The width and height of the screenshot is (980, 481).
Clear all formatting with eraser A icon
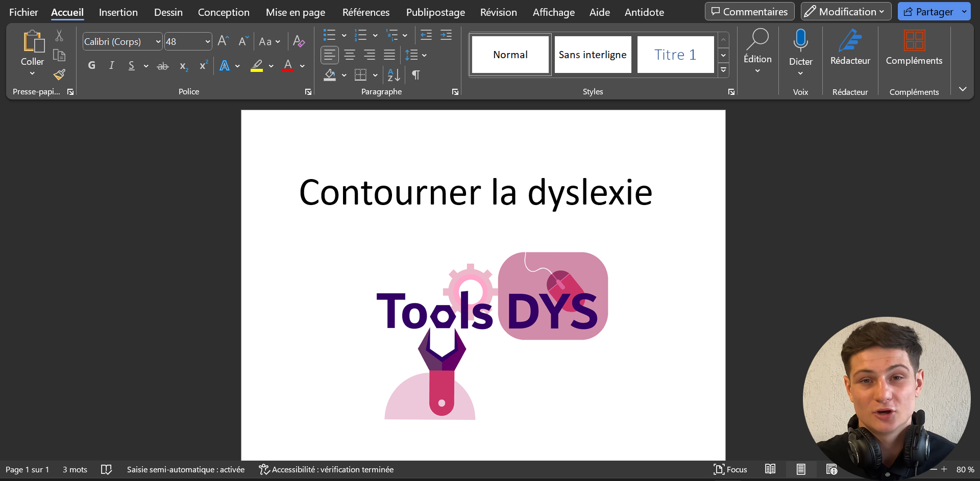click(299, 41)
